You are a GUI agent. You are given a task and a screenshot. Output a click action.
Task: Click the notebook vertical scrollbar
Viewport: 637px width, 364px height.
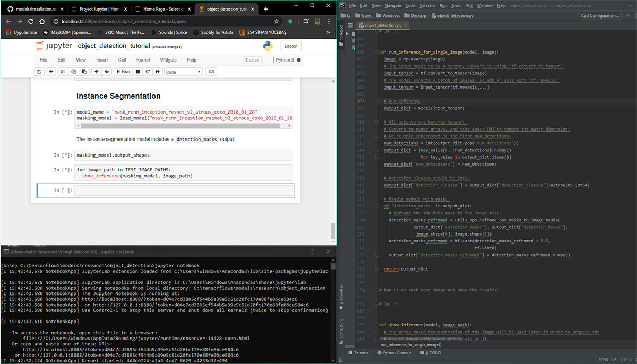(333, 230)
